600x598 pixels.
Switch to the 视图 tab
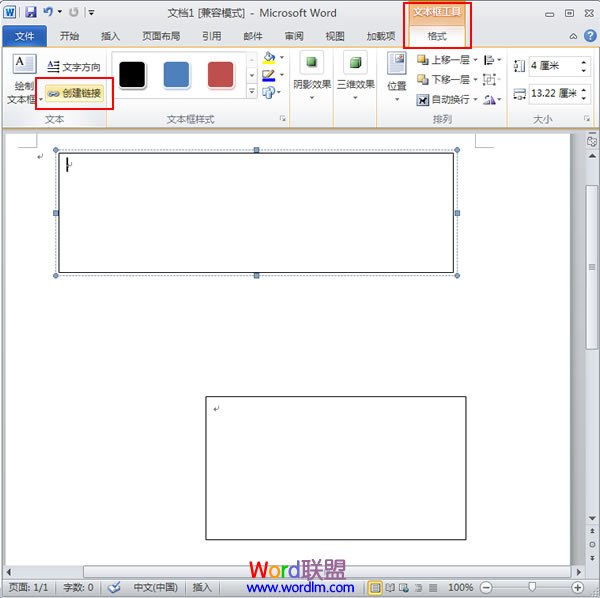tap(335, 36)
